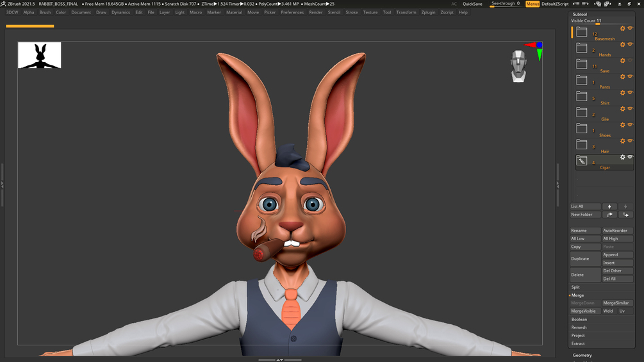The height and width of the screenshot is (362, 644).
Task: Select the Cigar subtool thumbnail icon
Action: pyautogui.click(x=582, y=161)
